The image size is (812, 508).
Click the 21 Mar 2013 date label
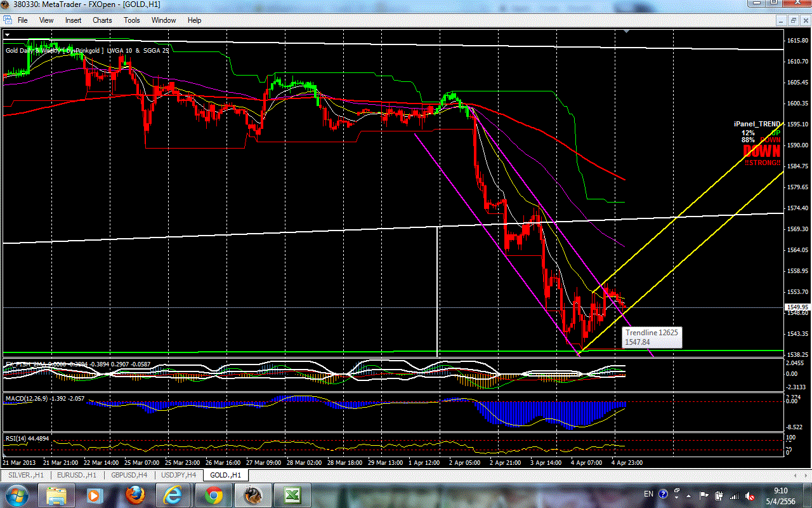click(20, 463)
